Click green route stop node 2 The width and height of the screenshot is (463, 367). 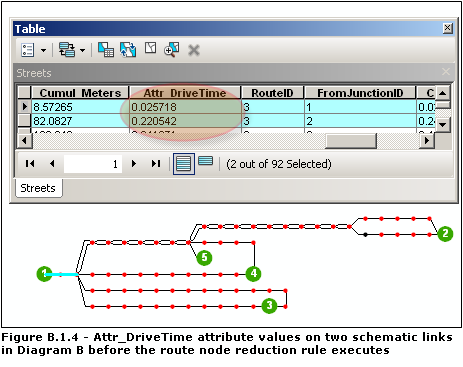coord(445,234)
